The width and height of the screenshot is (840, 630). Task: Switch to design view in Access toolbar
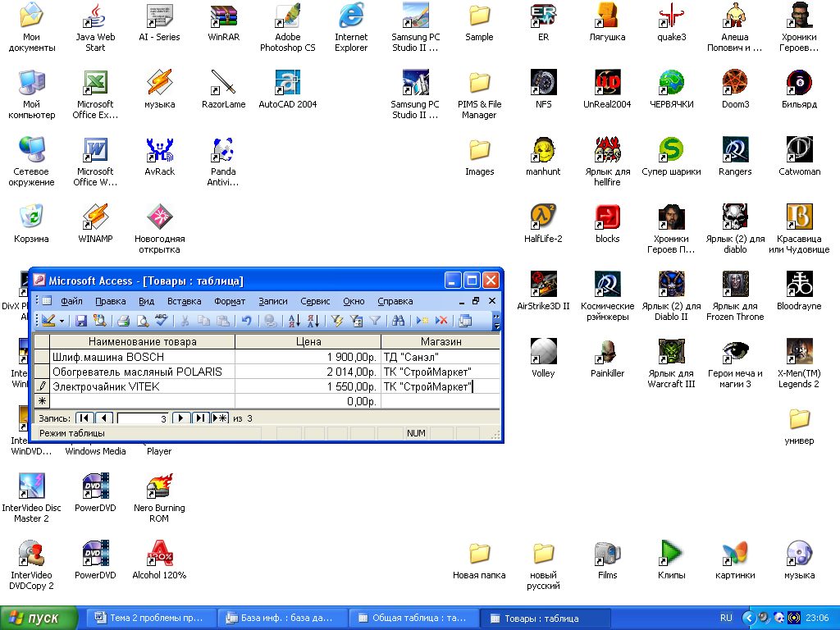(x=48, y=321)
